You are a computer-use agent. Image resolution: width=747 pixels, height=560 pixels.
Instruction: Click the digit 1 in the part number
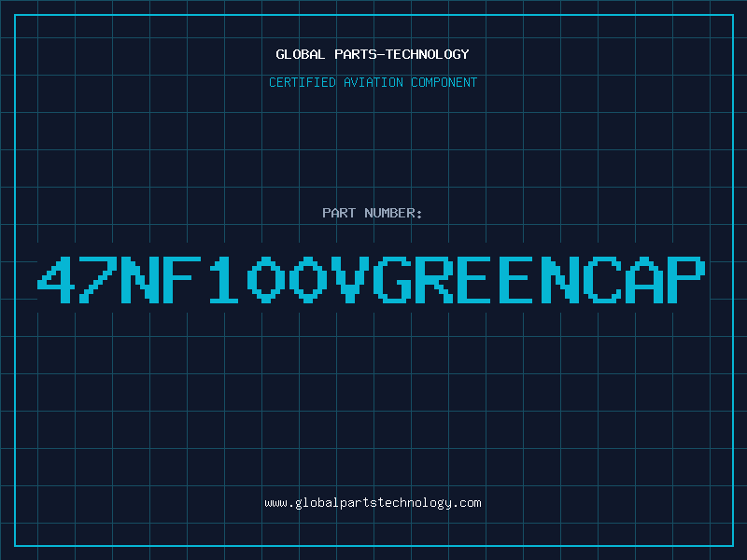[224, 280]
